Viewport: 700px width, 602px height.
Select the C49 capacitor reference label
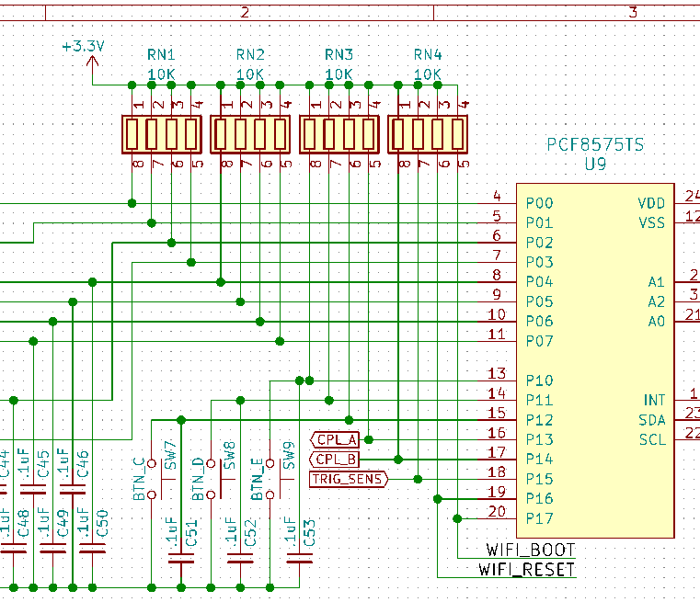(x=63, y=523)
